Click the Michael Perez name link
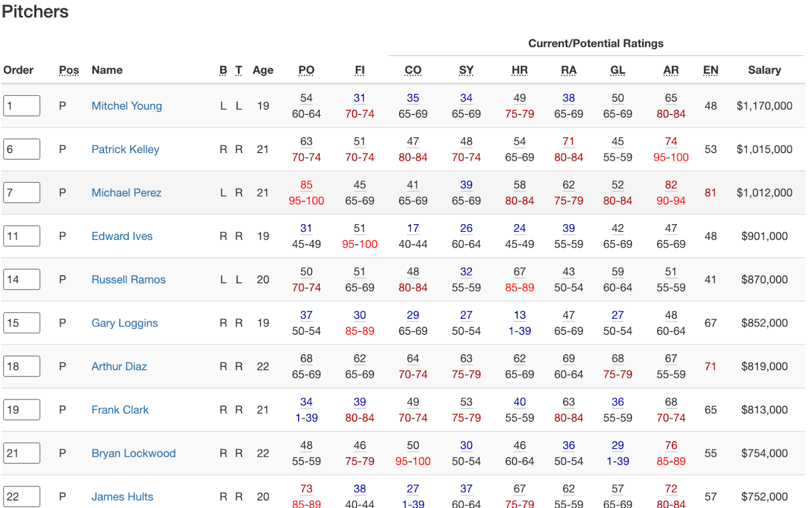Viewport: 812px width, 508px height. [126, 192]
